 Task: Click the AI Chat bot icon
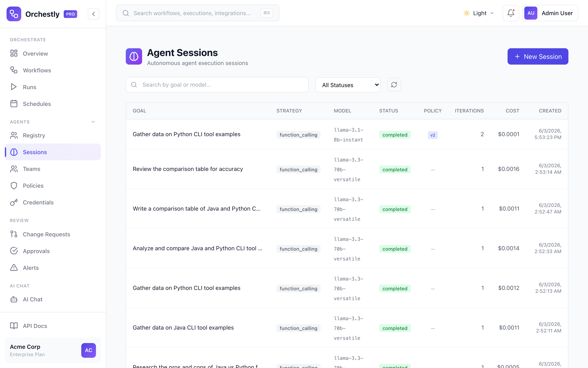(x=14, y=299)
